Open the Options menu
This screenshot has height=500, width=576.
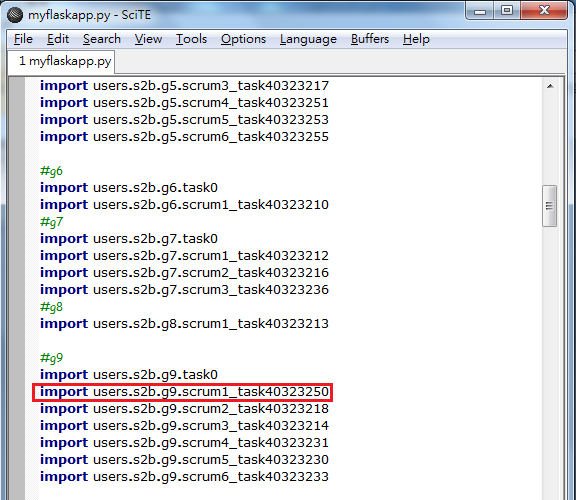[x=243, y=39]
